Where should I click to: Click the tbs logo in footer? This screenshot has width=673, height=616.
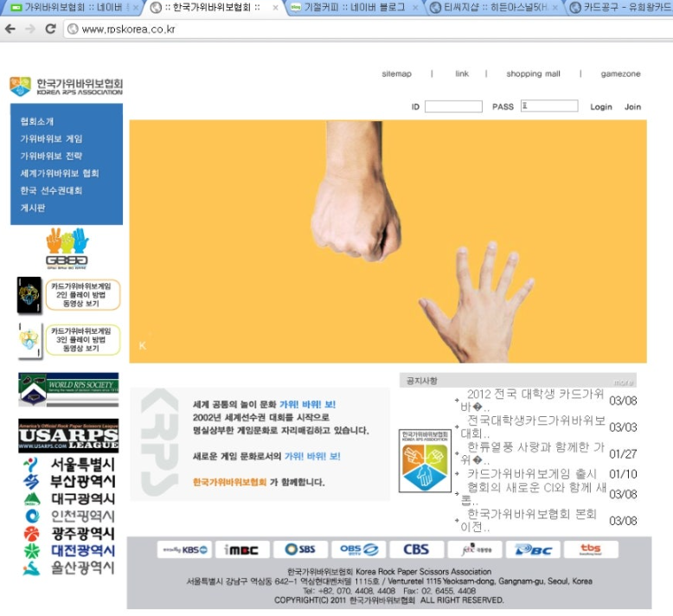(591, 549)
